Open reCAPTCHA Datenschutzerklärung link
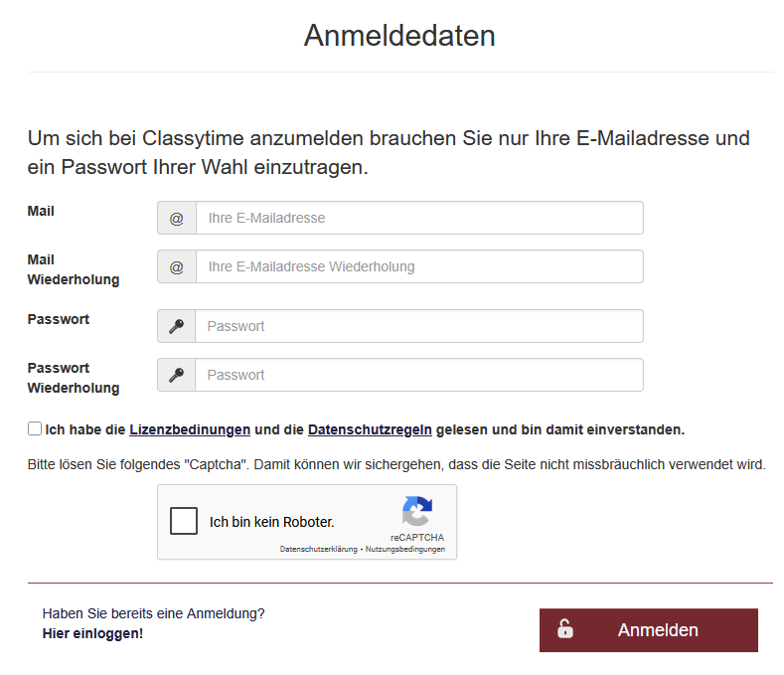Screen dimensions: 784x675 318,549
